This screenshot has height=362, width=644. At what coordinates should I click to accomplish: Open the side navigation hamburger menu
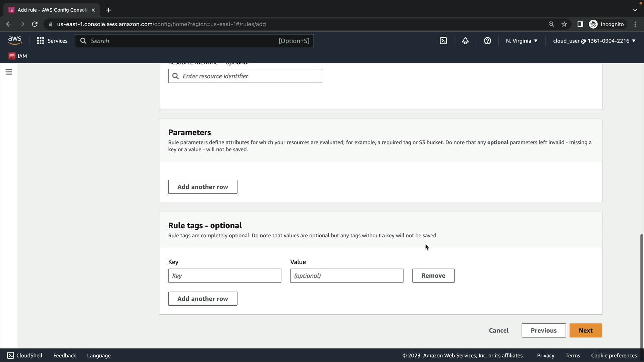(9, 72)
